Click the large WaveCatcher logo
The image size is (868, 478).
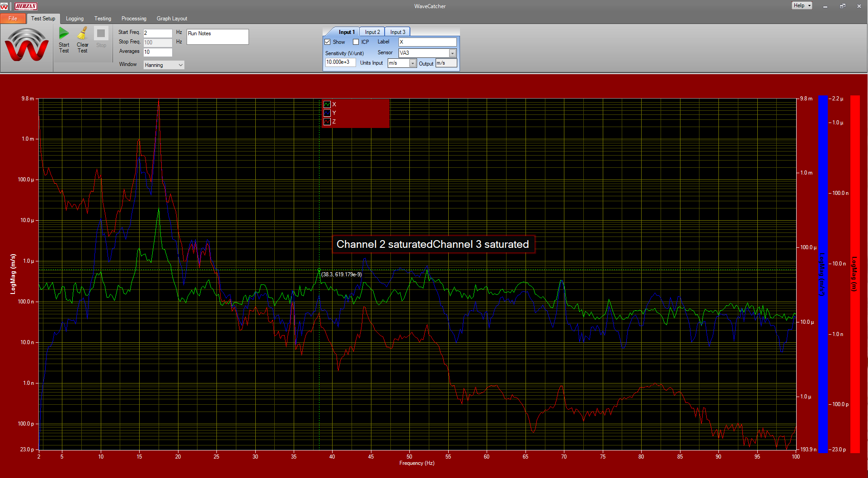pos(27,45)
